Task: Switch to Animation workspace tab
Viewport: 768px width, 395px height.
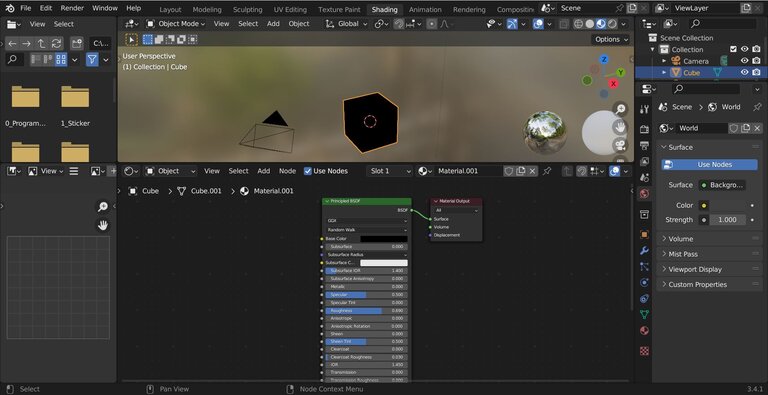Action: coord(425,9)
